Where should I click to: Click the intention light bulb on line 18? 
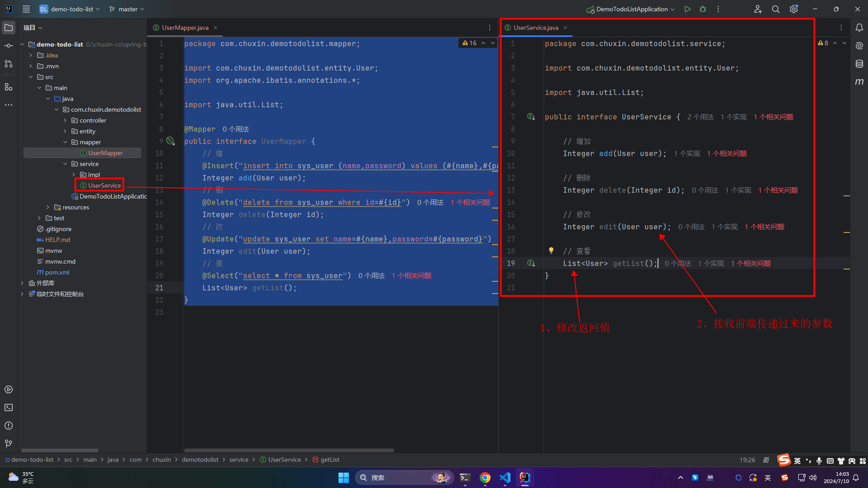click(551, 251)
